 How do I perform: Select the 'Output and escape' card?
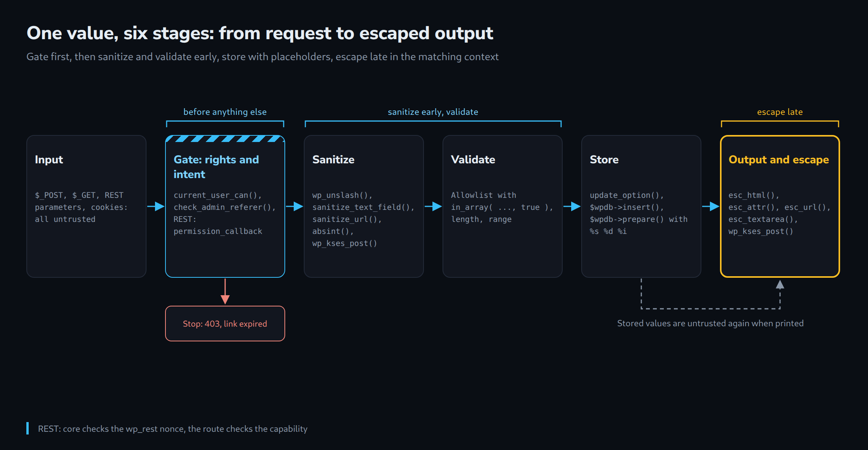(x=780, y=206)
